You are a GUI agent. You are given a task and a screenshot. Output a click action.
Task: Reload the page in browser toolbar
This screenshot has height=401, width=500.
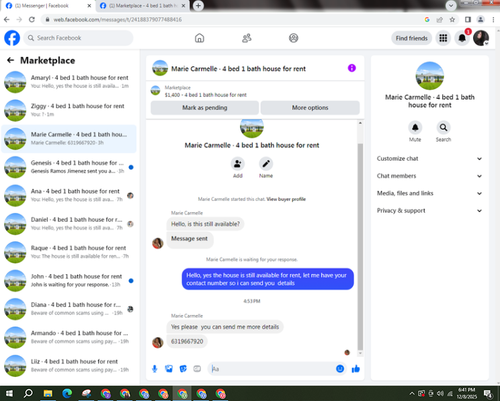[32, 20]
